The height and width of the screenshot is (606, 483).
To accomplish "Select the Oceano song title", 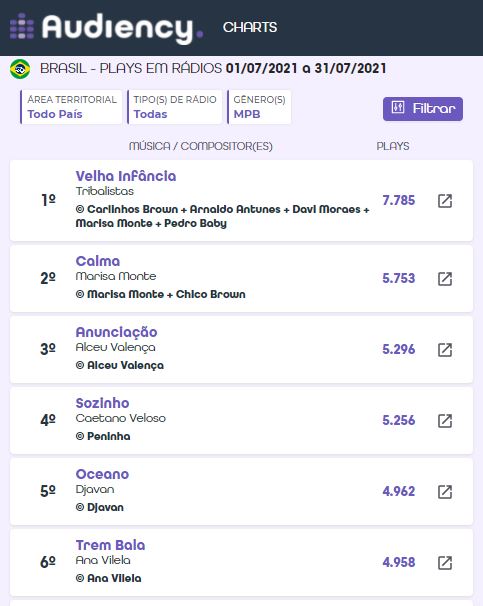I will [x=102, y=474].
